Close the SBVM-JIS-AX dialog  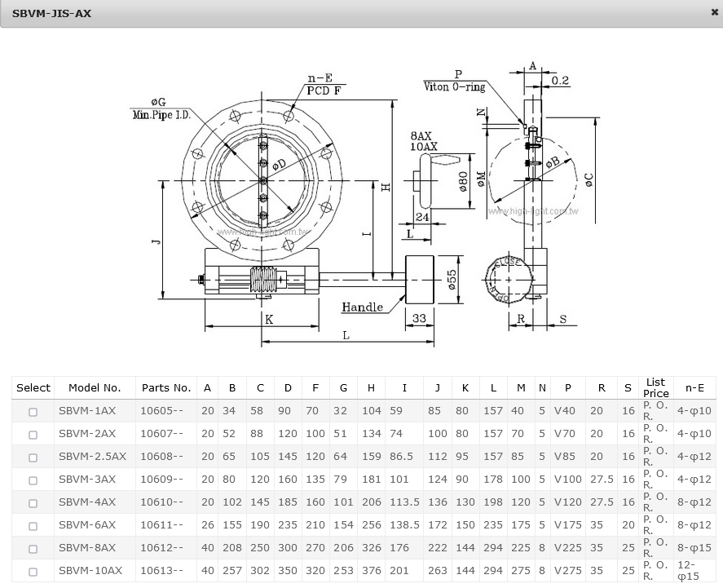(x=714, y=12)
